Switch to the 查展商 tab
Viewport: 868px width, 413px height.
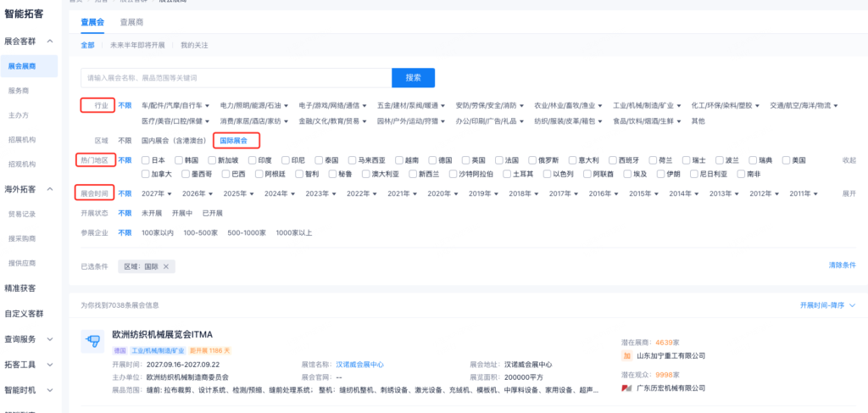pyautogui.click(x=131, y=23)
